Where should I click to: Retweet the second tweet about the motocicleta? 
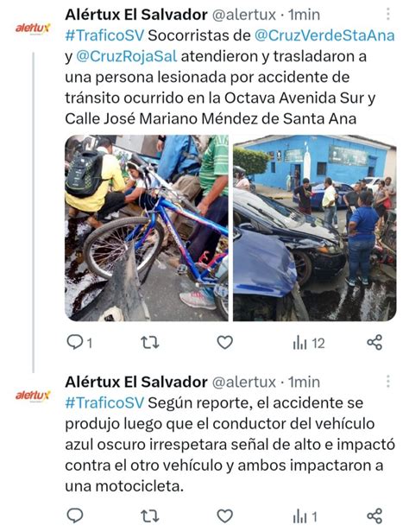(x=150, y=516)
